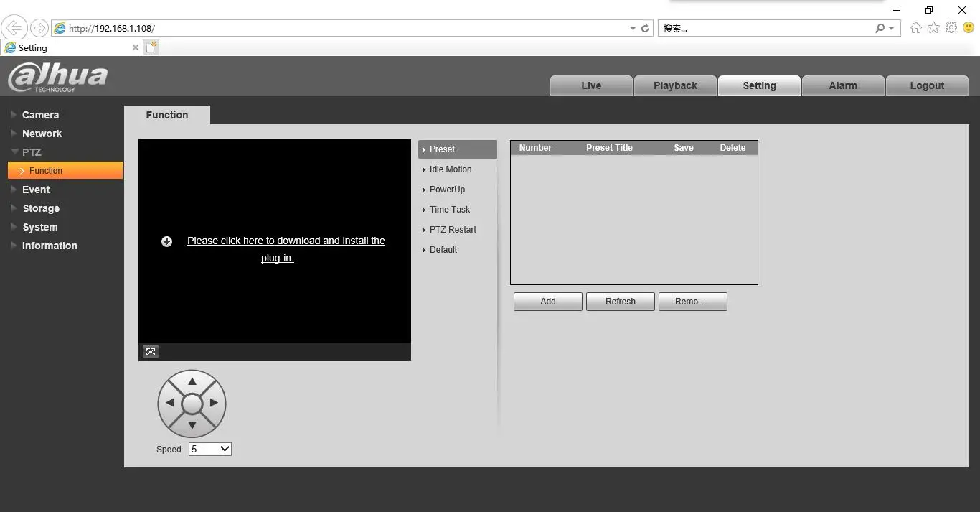Click the search magnifier icon

point(880,28)
